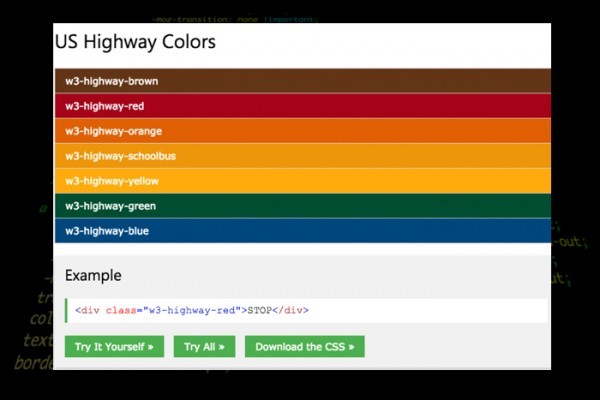This screenshot has height=400, width=600.
Task: Select the w3-highway-red color bar
Action: [303, 106]
